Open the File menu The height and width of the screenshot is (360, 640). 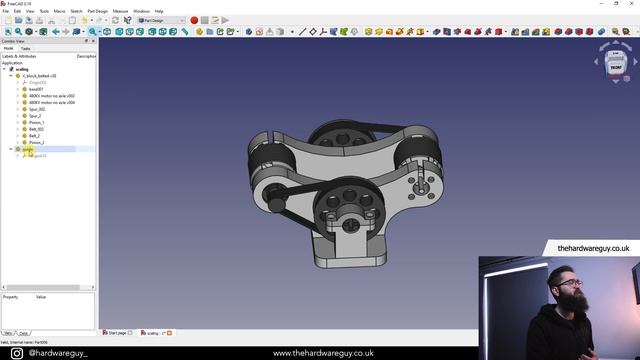tap(6, 11)
